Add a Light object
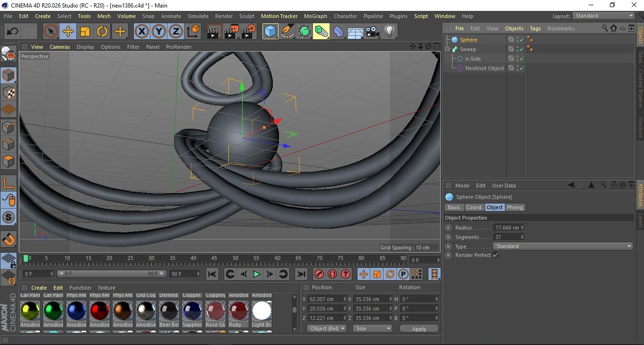The height and width of the screenshot is (345, 644). [x=389, y=32]
